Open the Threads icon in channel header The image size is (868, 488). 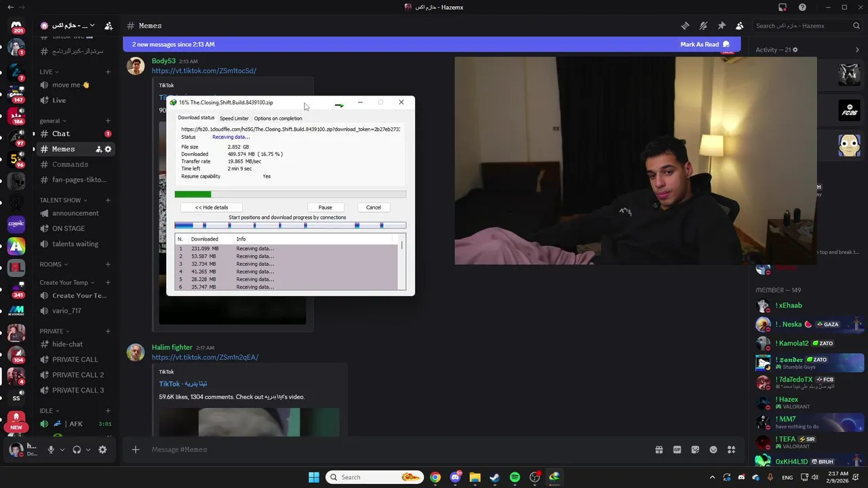685,26
